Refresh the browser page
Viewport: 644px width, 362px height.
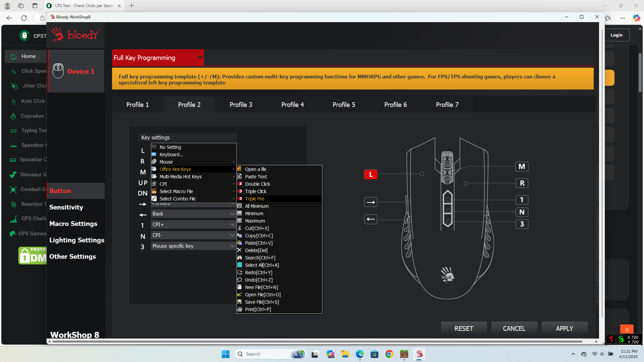[24, 18]
